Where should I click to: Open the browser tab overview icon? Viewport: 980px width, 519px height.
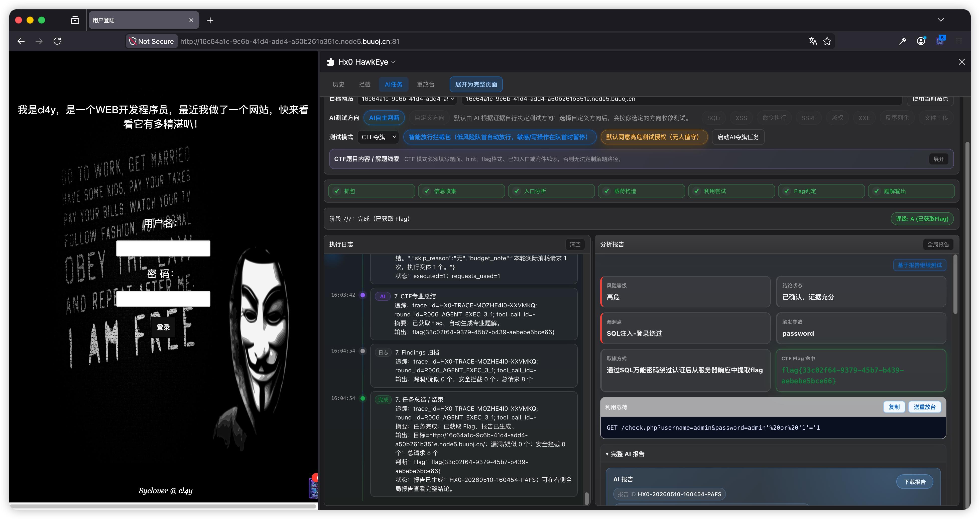[x=75, y=20]
